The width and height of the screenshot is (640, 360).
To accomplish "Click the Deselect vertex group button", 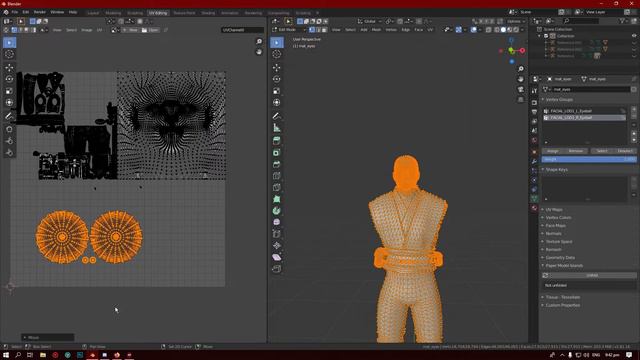I will coord(625,151).
